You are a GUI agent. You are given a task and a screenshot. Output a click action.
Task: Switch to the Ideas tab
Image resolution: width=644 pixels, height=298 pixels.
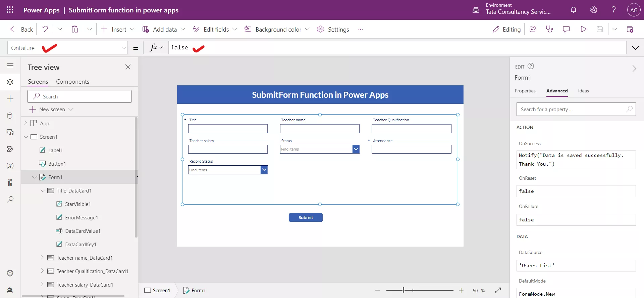click(x=583, y=91)
